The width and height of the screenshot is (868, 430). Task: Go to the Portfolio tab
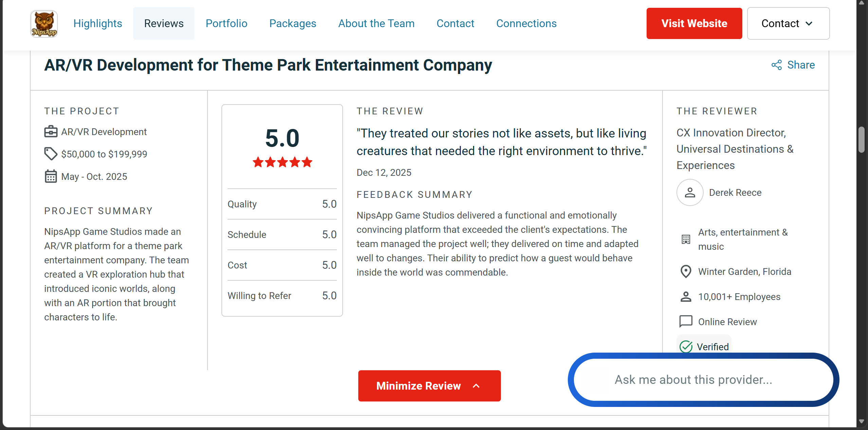(x=227, y=23)
